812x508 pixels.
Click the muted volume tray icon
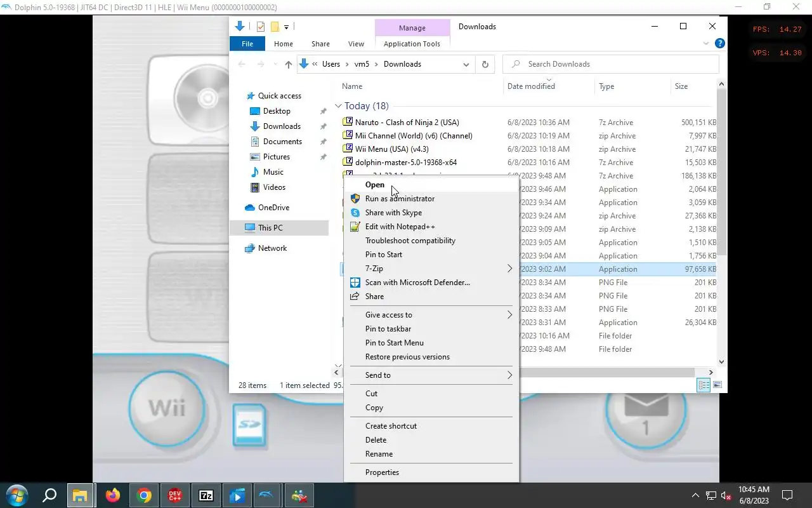click(x=726, y=495)
